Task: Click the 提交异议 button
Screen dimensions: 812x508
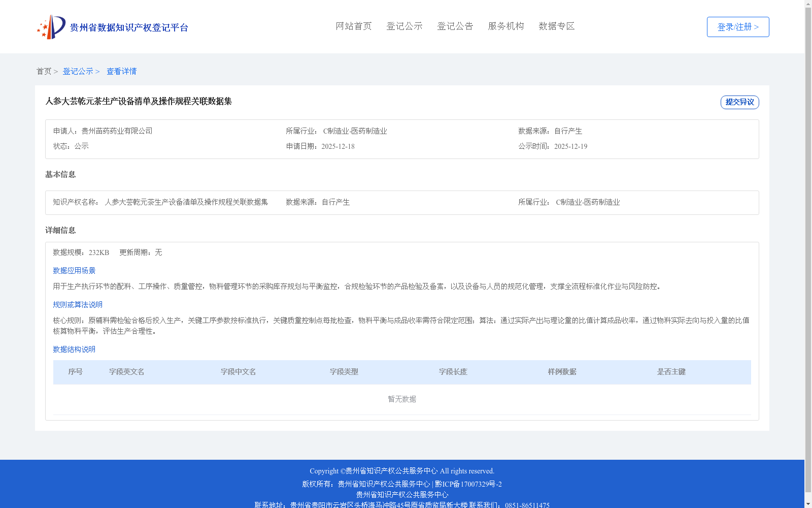Action: pyautogui.click(x=740, y=102)
